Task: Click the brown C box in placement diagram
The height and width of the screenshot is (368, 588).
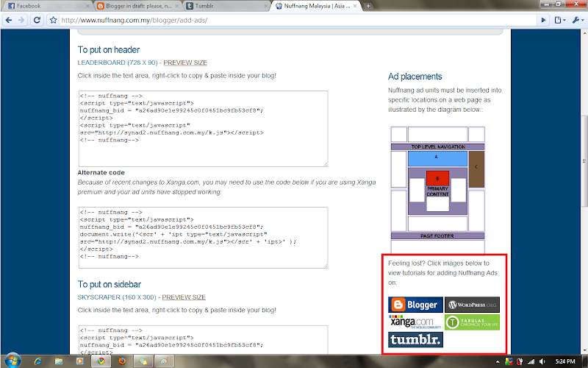Action: (476, 169)
